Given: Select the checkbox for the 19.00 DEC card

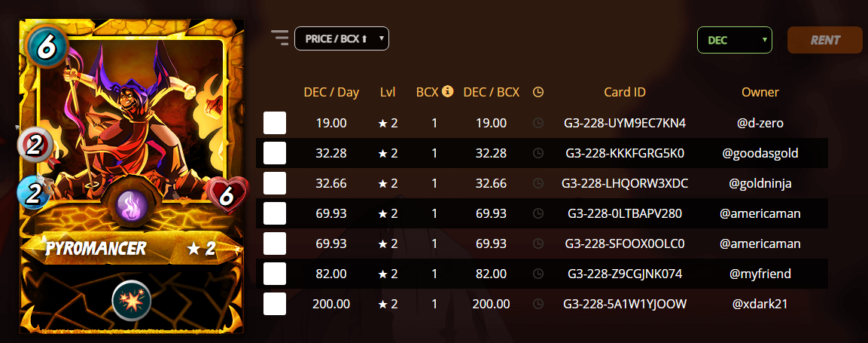Looking at the screenshot, I should pos(275,123).
